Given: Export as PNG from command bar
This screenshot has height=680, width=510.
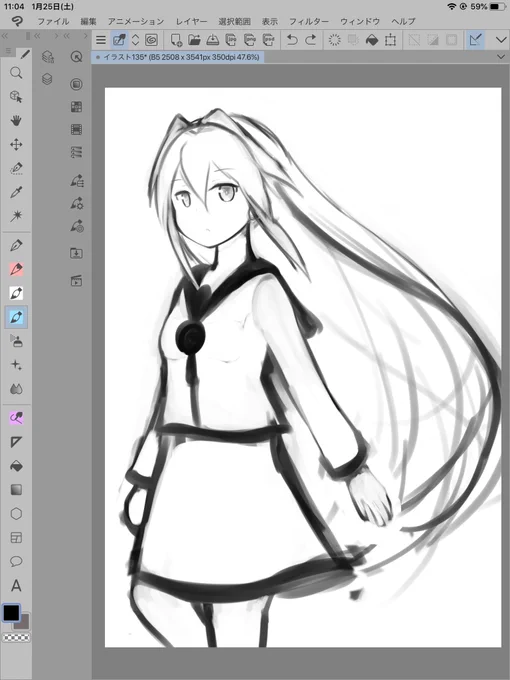Looking at the screenshot, I should tap(250, 40).
